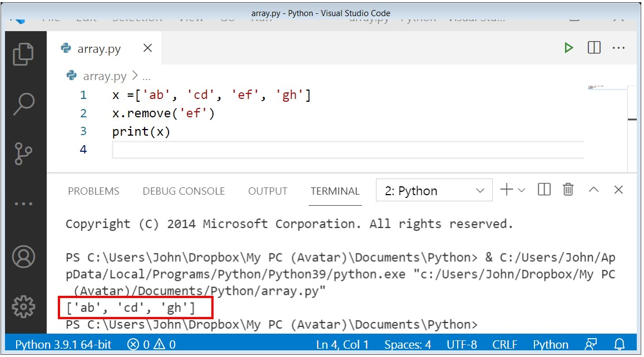Open the Accounts menu
This screenshot has height=357, width=644.
[x=24, y=257]
